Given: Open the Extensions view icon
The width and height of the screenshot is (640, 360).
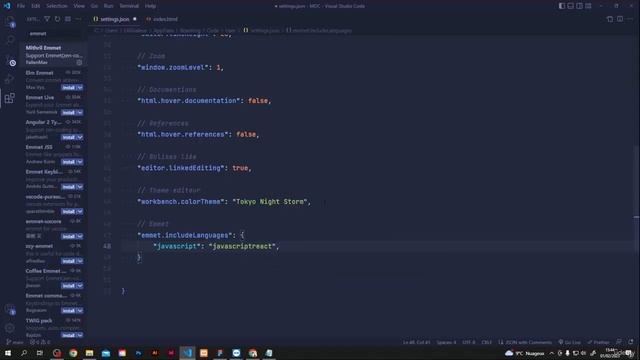Looking at the screenshot, I should [10, 98].
